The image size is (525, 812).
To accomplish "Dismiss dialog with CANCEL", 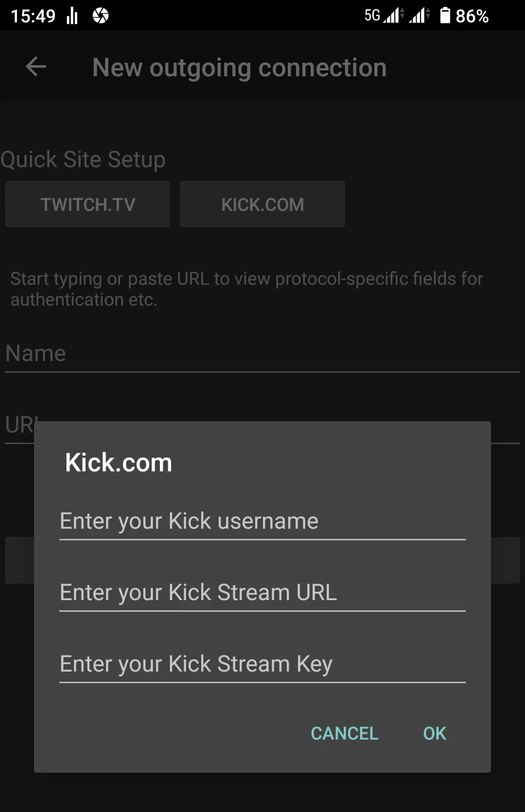I will click(345, 733).
